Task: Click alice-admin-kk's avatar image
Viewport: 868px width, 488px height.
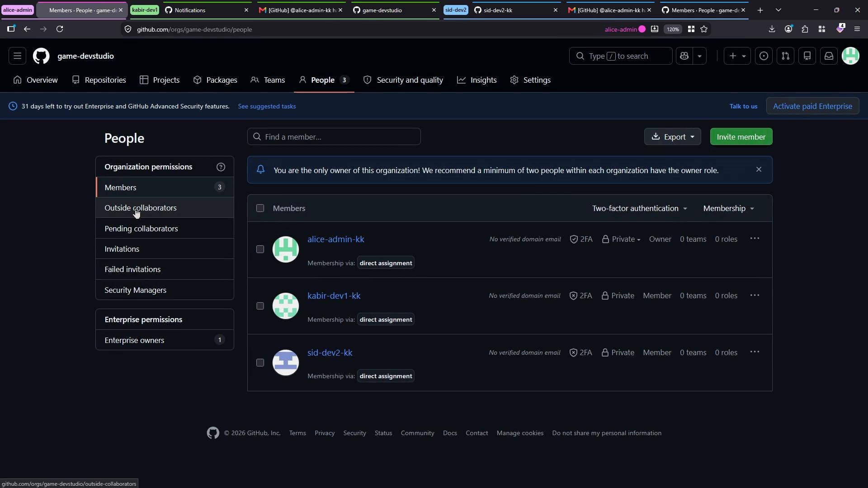Action: click(x=286, y=249)
